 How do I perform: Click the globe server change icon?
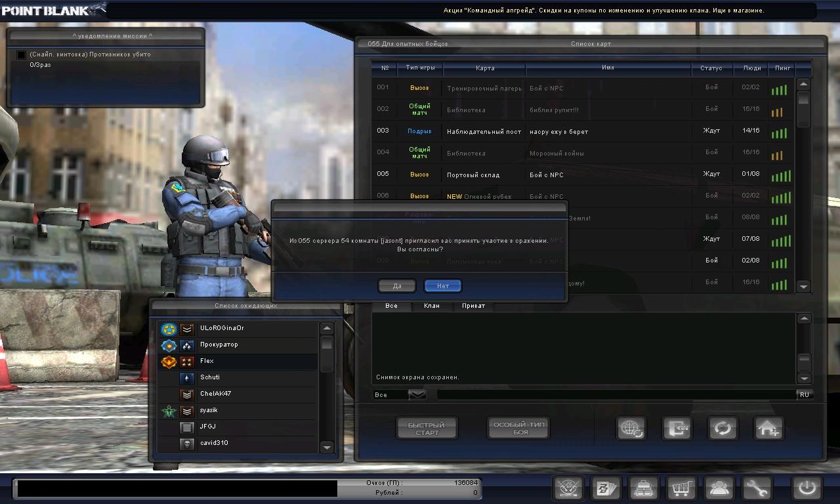point(631,429)
